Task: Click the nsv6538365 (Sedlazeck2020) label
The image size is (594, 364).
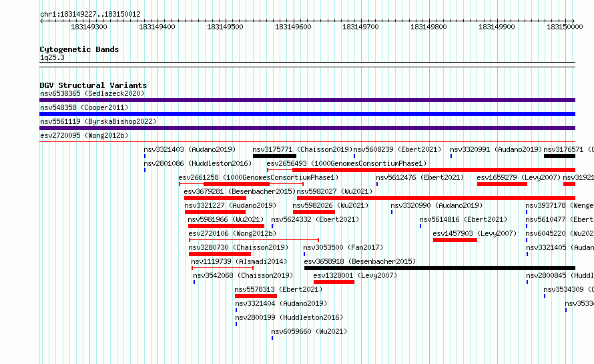Action: point(92,93)
